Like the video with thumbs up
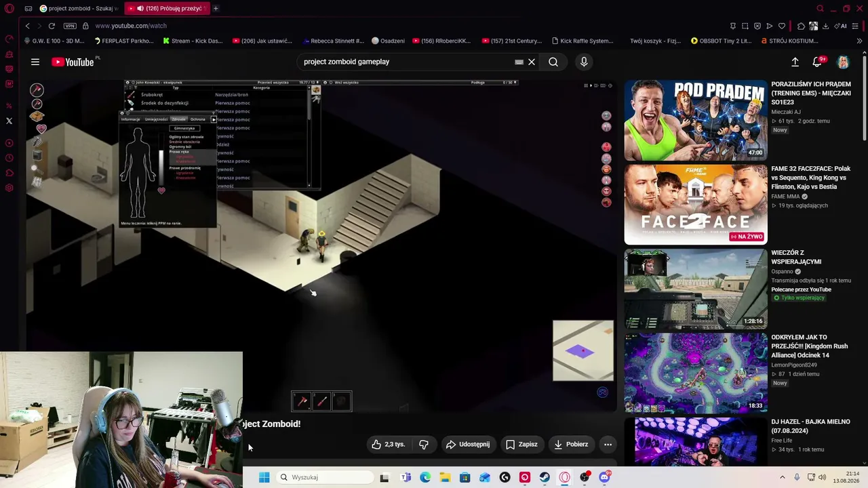 click(x=388, y=445)
